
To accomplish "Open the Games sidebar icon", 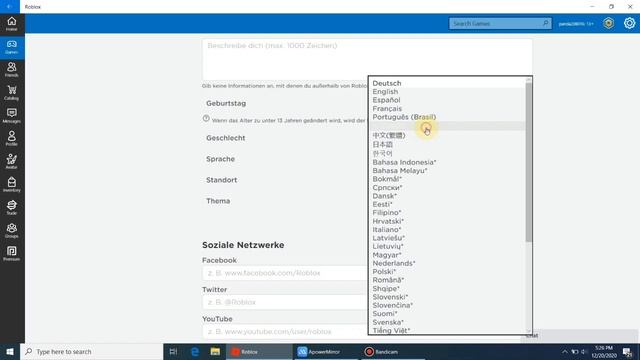I will click(11, 47).
